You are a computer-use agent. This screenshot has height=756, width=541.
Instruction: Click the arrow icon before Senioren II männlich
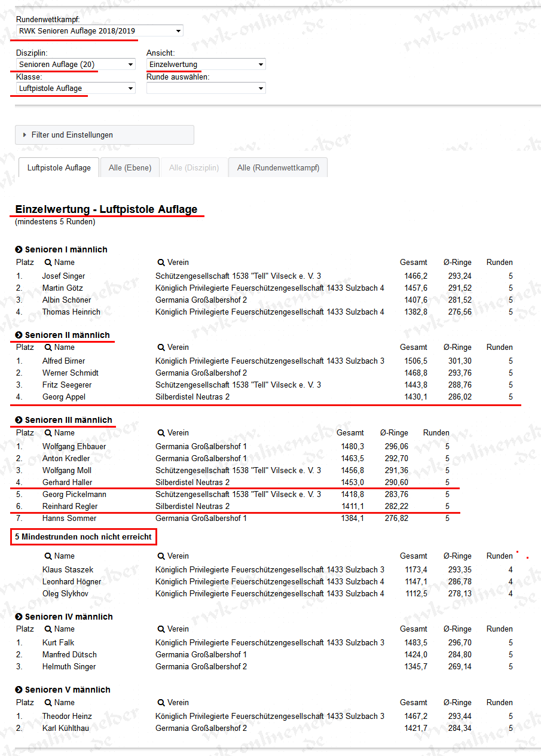click(x=19, y=335)
